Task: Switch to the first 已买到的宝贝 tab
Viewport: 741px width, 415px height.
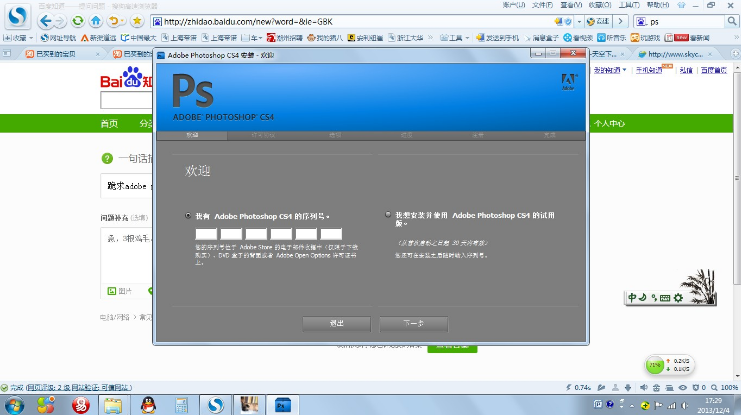Action: click(63, 54)
